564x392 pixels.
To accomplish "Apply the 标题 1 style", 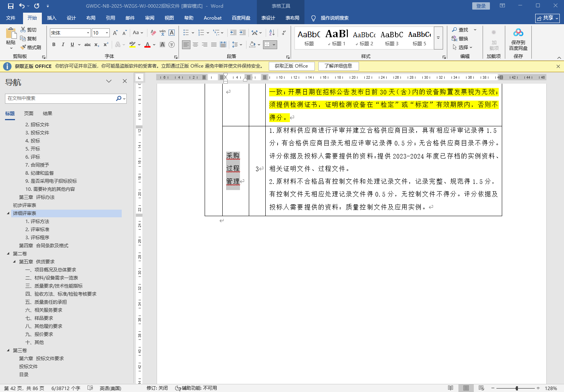I will click(337, 38).
